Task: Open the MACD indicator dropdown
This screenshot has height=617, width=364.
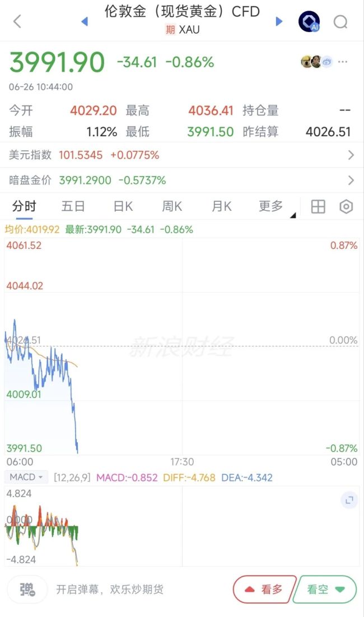Action: [x=26, y=477]
